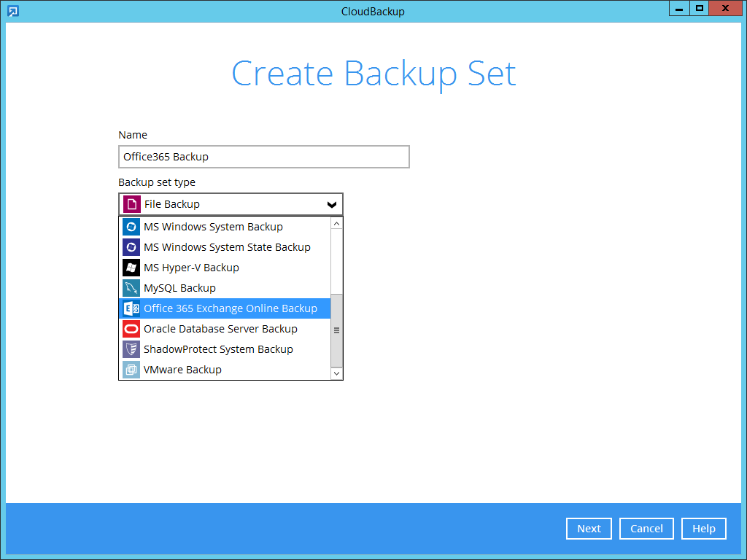The image size is (747, 560).
Task: Click the MS Hyper-V Backup icon
Action: [131, 268]
